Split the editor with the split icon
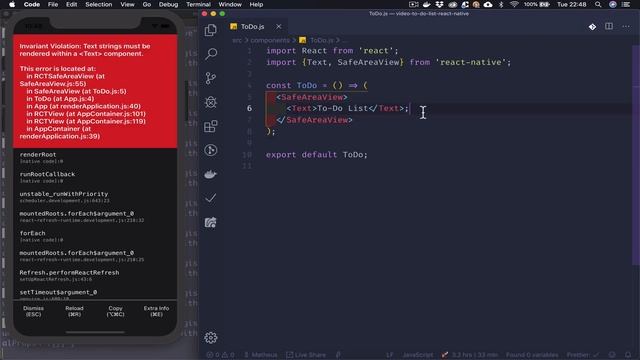 609,27
